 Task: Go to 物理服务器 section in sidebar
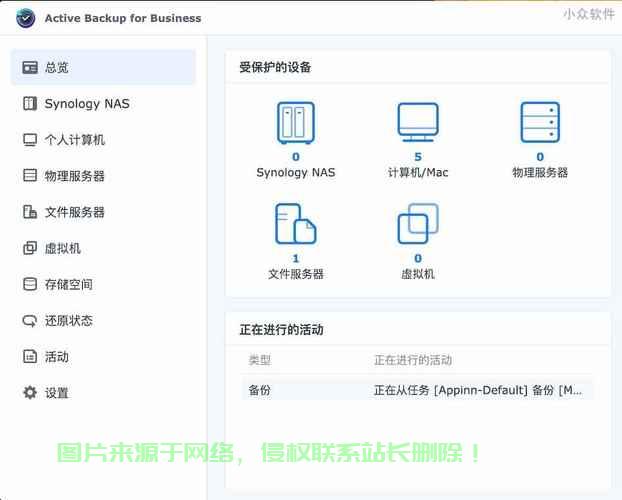103,175
